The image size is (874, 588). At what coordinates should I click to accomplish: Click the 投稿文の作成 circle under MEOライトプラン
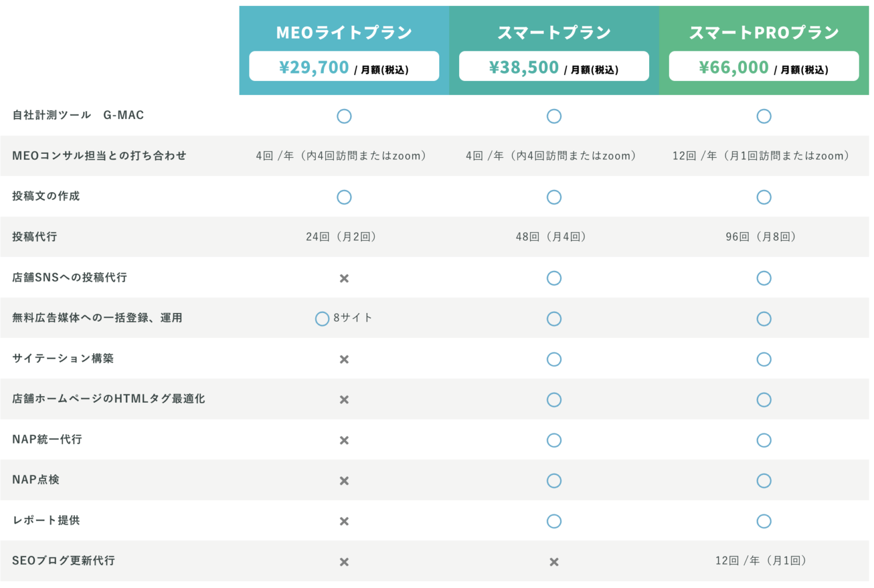pyautogui.click(x=344, y=197)
